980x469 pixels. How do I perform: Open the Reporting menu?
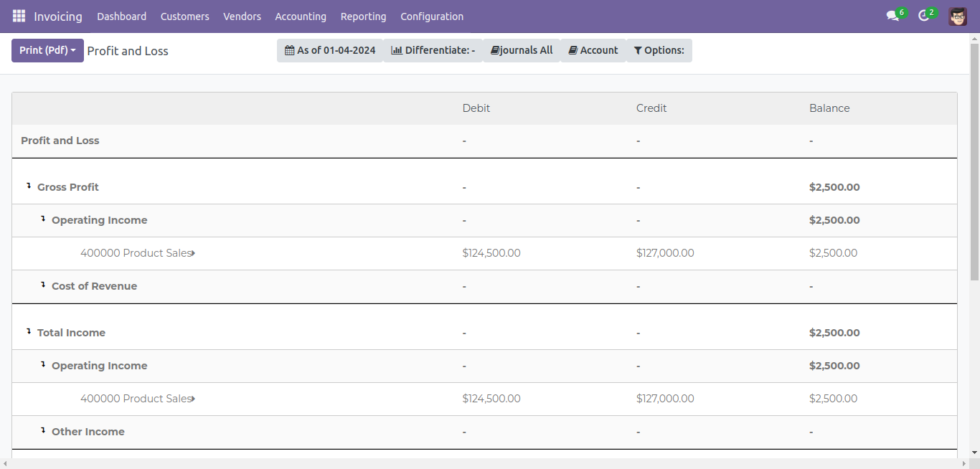pyautogui.click(x=363, y=16)
